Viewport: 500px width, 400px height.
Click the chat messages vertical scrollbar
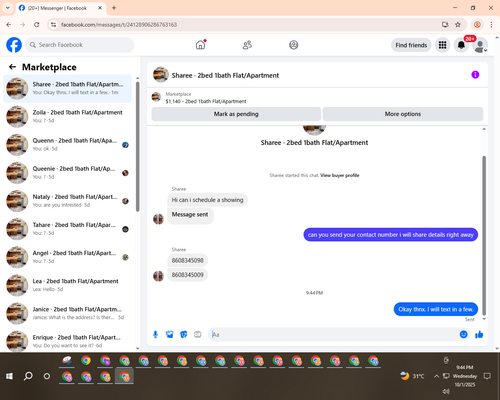(484, 235)
